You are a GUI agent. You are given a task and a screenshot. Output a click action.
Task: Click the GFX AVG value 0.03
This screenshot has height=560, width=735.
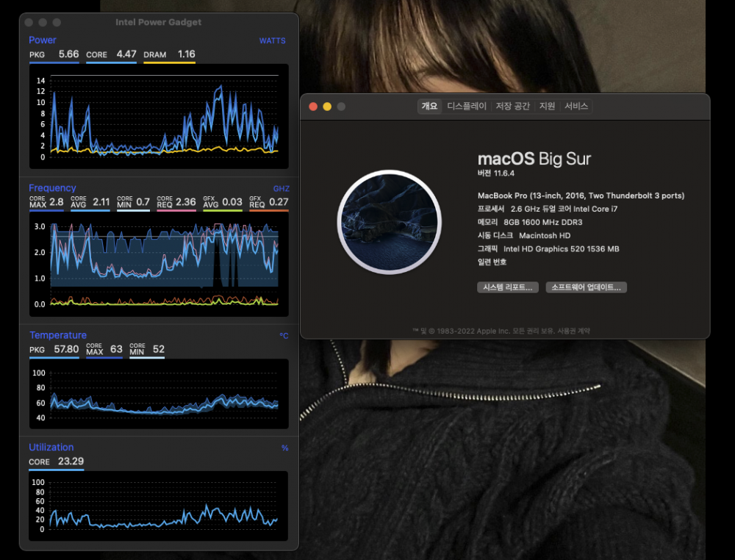click(x=232, y=202)
